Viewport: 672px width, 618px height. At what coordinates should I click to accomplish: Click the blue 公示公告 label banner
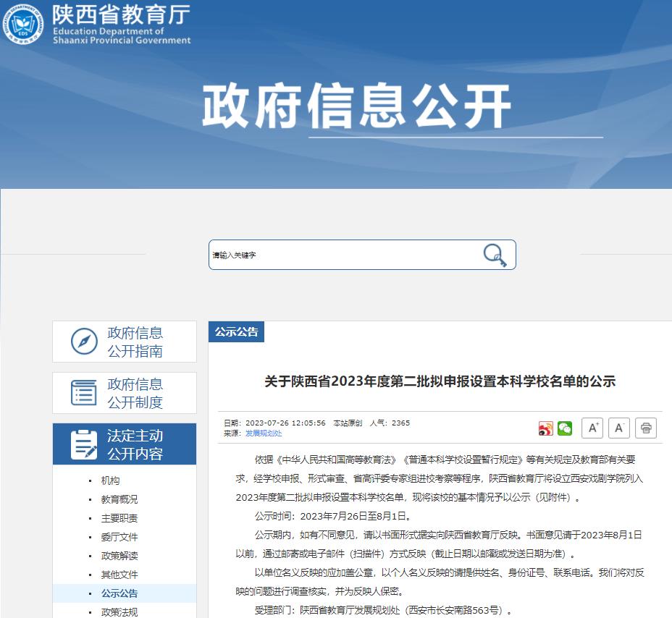point(236,331)
